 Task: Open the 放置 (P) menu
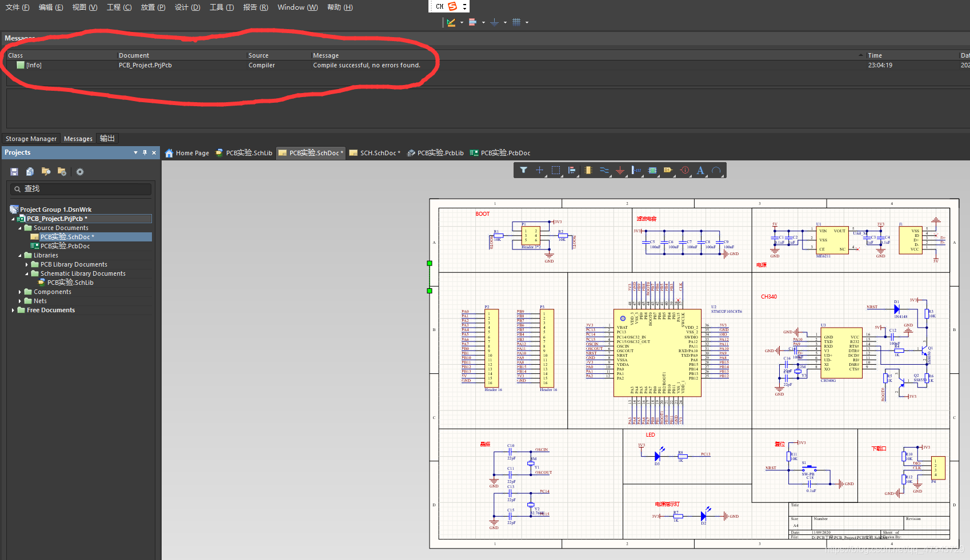[x=153, y=7]
